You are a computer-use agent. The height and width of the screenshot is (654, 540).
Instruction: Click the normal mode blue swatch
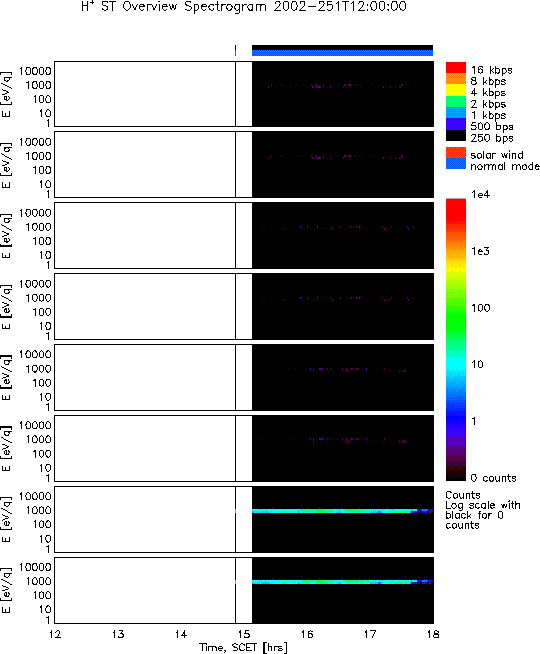456,164
